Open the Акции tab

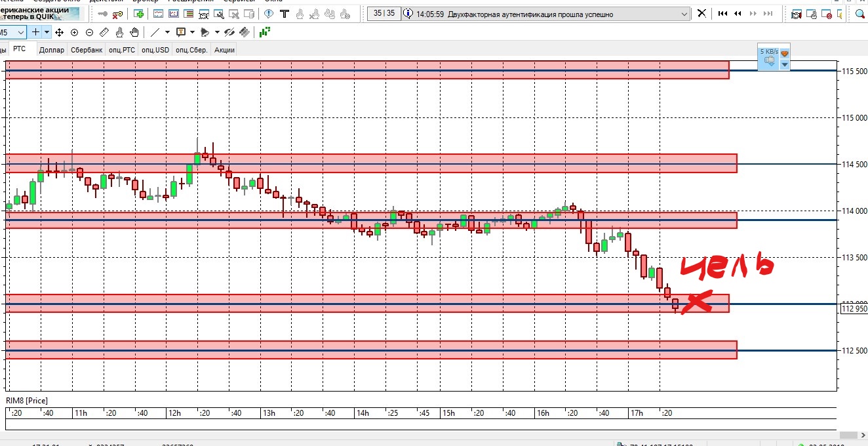[224, 50]
